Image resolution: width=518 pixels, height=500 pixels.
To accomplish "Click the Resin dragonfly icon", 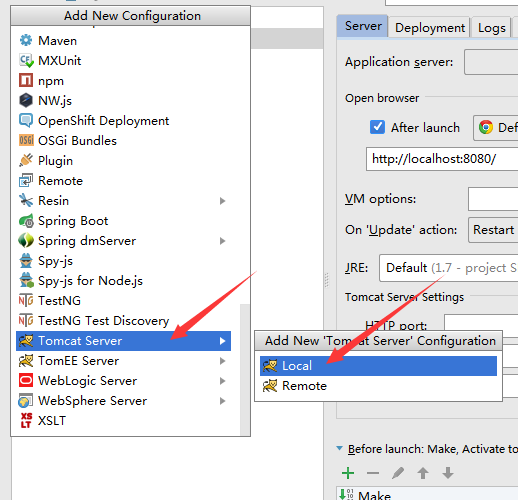I will pyautogui.click(x=26, y=201).
